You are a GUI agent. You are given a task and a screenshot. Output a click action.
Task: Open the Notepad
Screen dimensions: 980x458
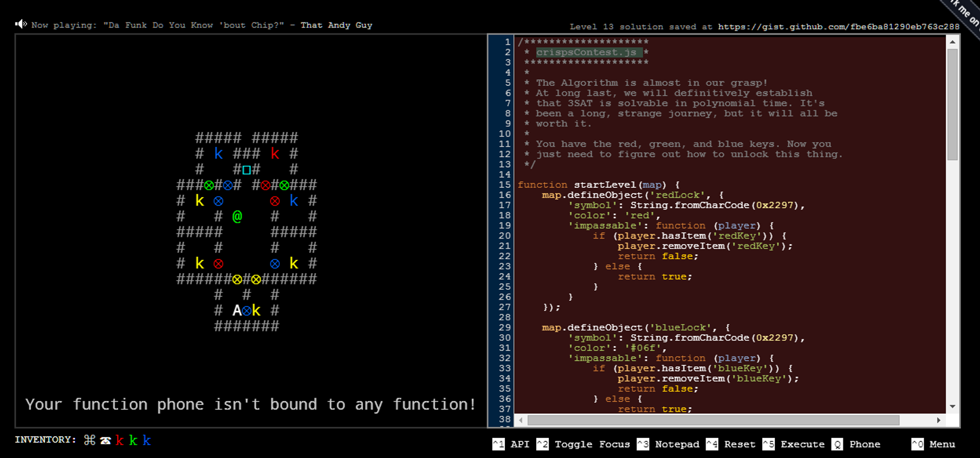677,444
